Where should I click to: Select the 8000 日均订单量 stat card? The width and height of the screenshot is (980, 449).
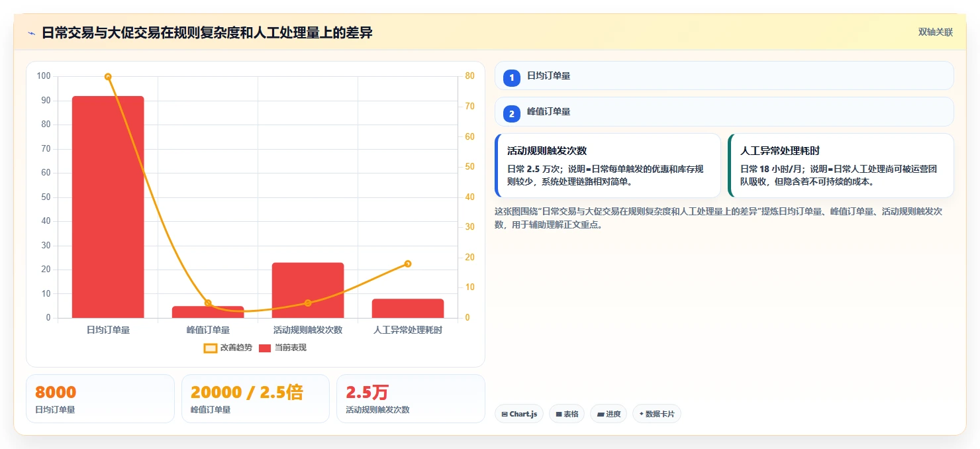pos(100,399)
